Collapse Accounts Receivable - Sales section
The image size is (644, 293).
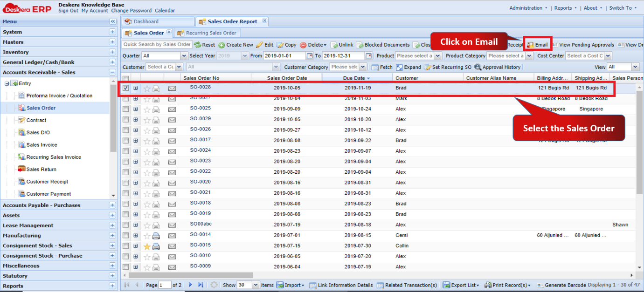(112, 72)
